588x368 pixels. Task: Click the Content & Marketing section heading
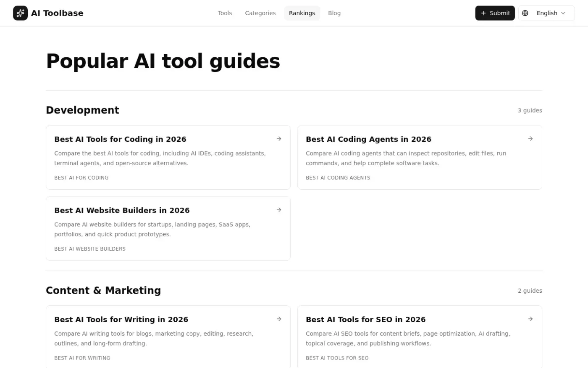coord(103,291)
